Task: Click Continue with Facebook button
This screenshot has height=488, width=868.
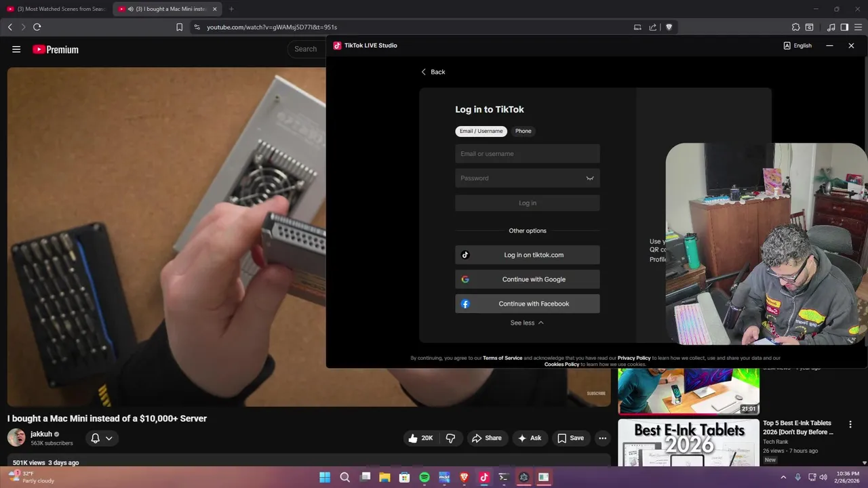Action: point(528,304)
